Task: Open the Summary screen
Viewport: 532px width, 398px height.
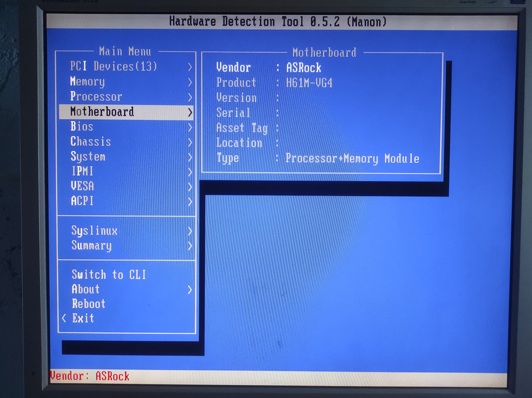Action: pyautogui.click(x=91, y=246)
